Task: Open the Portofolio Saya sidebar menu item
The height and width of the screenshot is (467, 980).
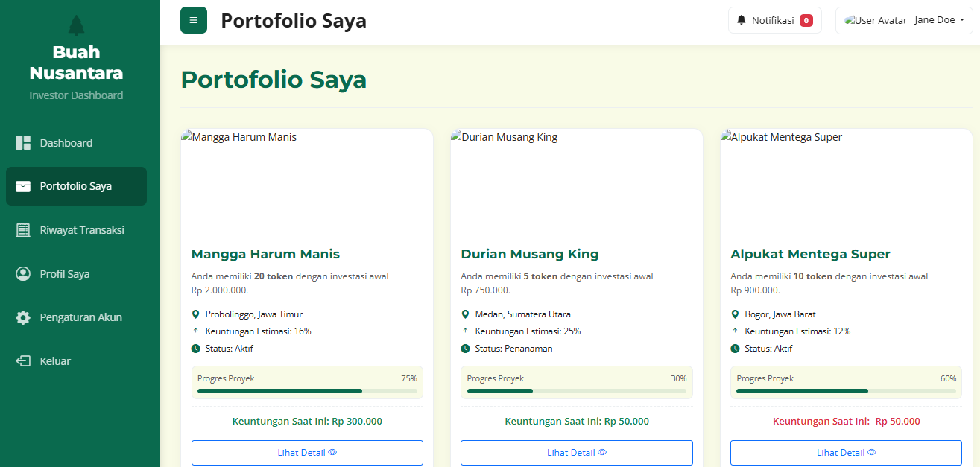Action: pos(76,186)
